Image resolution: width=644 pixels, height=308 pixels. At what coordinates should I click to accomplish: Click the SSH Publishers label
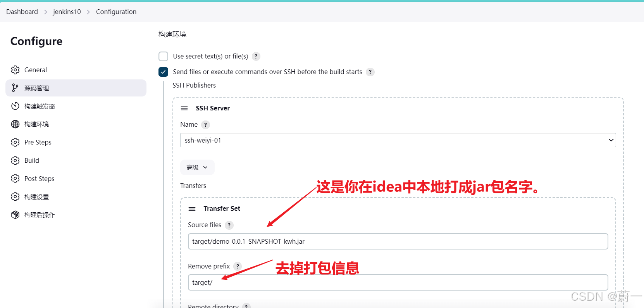point(194,85)
